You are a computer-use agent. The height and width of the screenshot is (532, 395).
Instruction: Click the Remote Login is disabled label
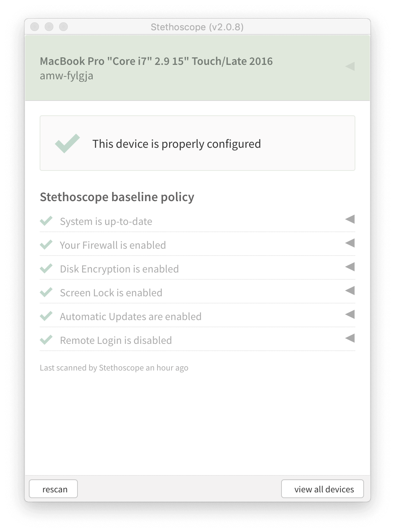pos(116,340)
